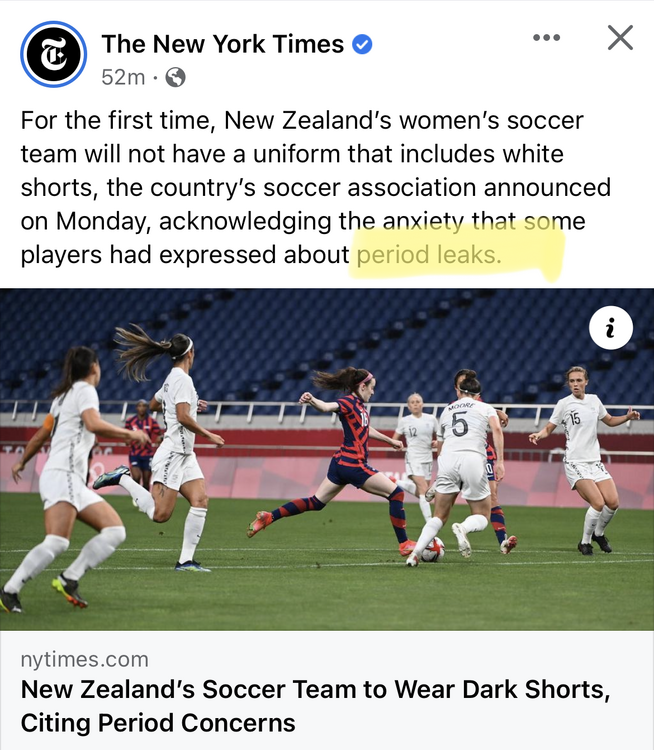
Task: Click the nytimes.com source domain
Action: (85, 659)
